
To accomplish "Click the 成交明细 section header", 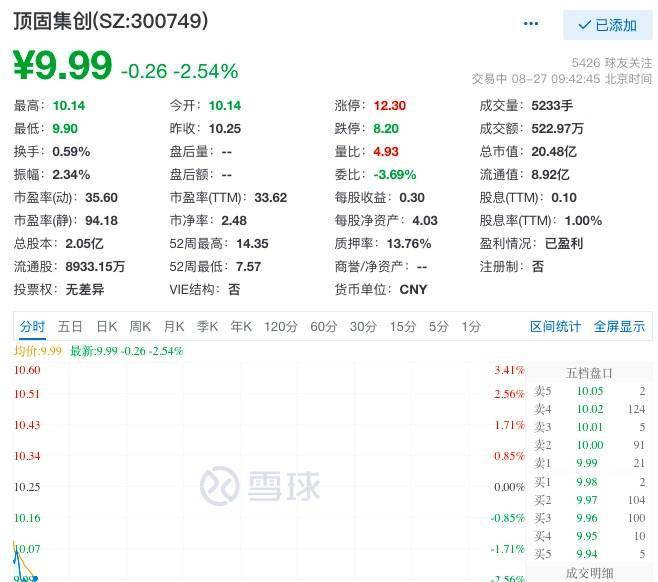I will [x=589, y=574].
